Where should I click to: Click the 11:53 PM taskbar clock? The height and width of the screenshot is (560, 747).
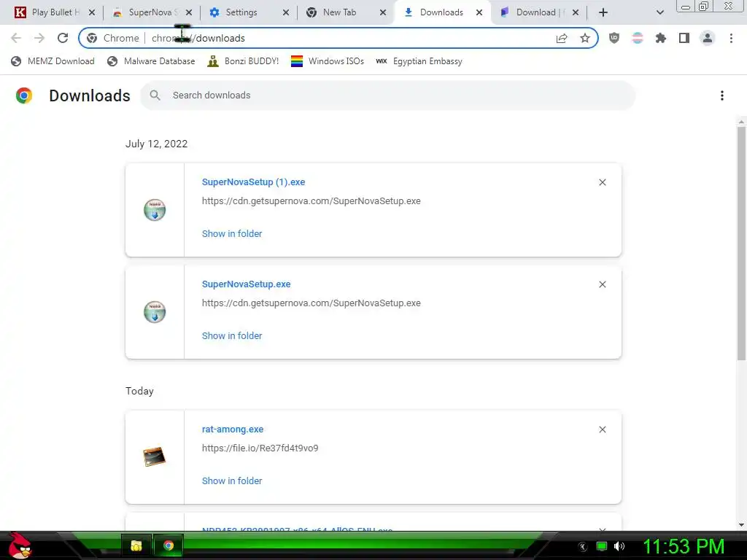click(684, 546)
